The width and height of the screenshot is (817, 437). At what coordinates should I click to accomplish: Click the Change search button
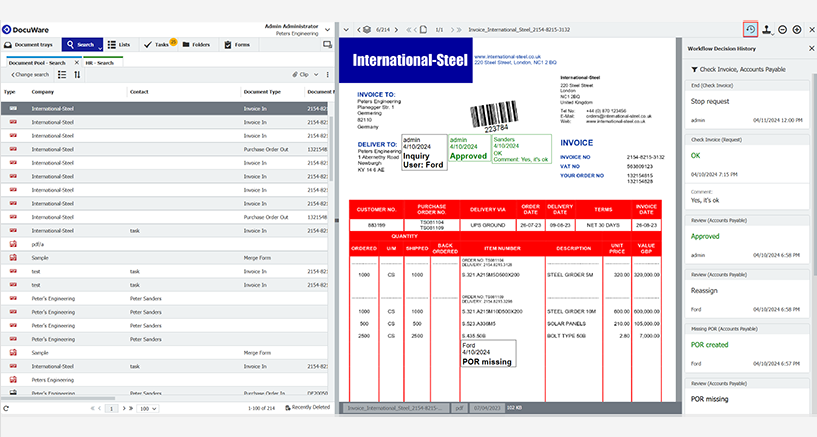[x=30, y=75]
